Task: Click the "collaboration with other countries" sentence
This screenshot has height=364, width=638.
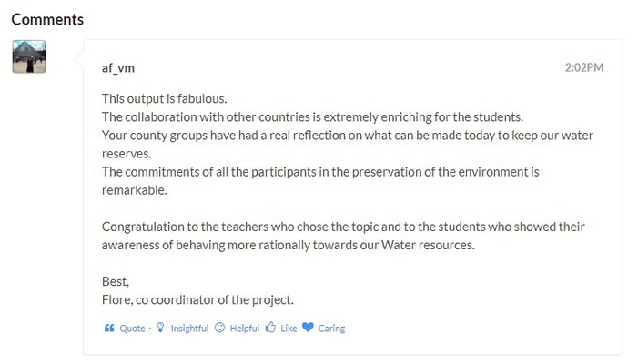Action: click(x=313, y=116)
